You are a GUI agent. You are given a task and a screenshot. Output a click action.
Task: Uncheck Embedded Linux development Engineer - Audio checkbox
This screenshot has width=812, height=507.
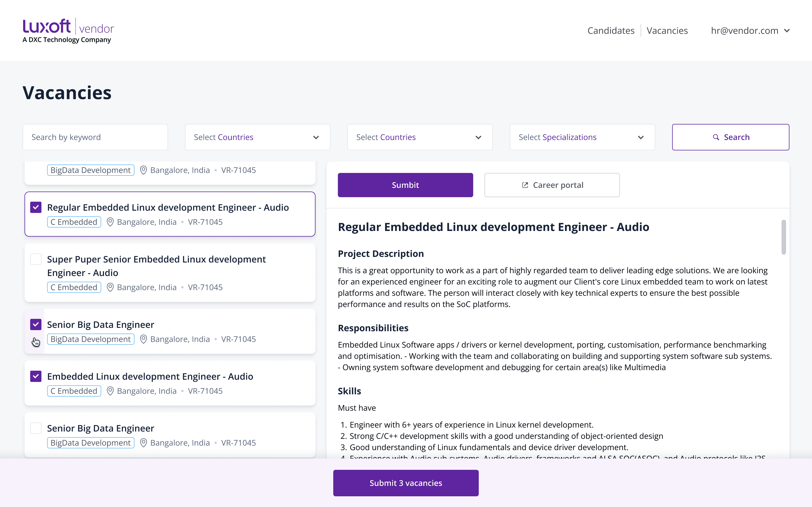(x=36, y=376)
